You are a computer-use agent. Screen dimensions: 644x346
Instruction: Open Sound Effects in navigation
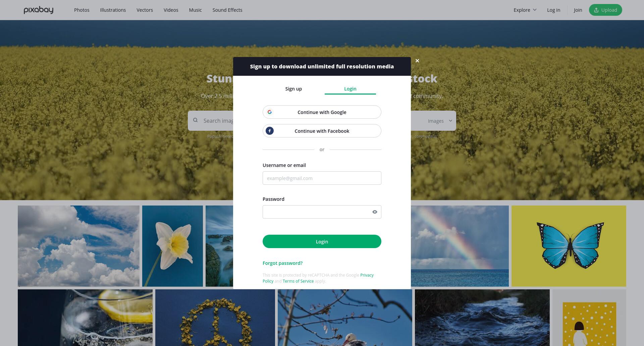[x=227, y=10]
